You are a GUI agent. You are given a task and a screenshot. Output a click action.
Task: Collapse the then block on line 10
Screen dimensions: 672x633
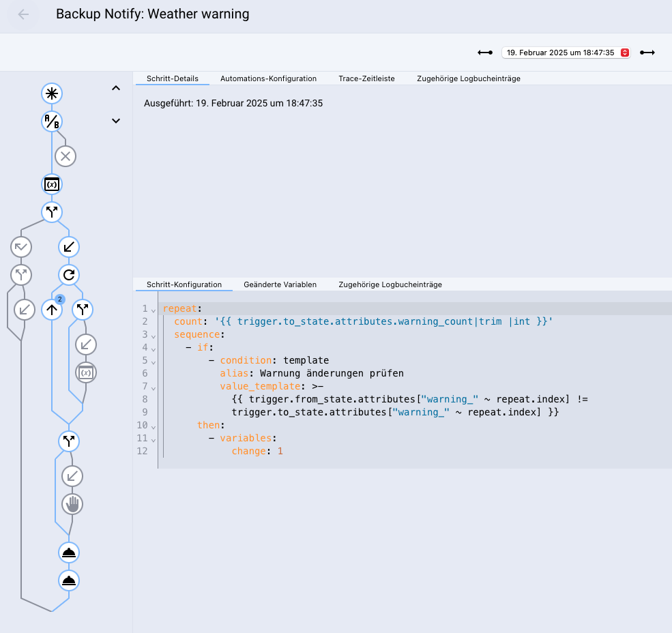click(154, 427)
